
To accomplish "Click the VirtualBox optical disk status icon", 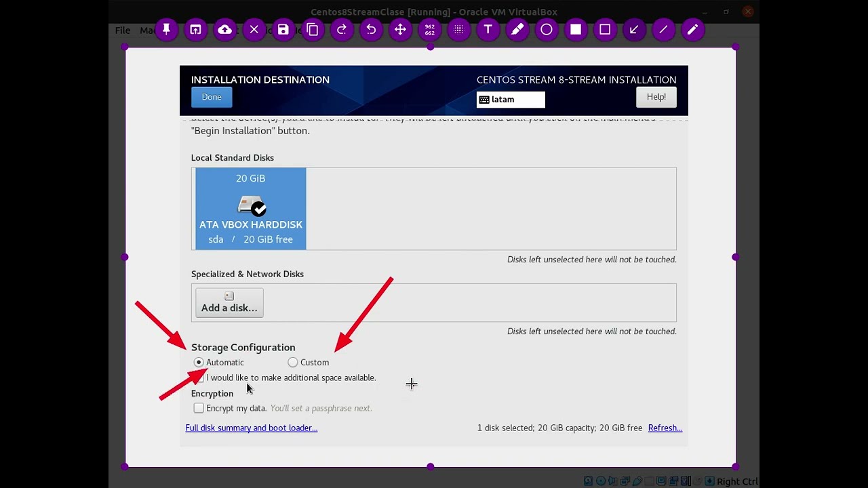I will click(601, 481).
